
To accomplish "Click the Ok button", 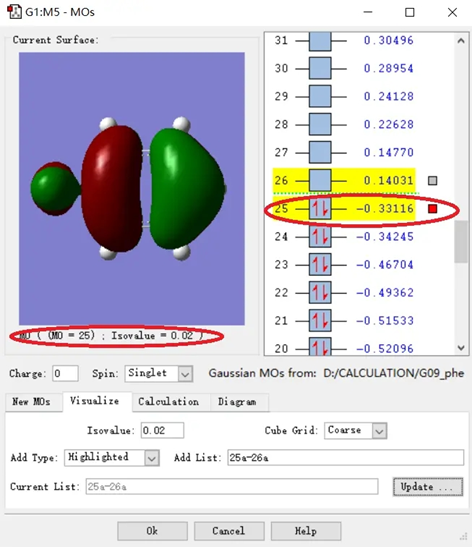I will pyautogui.click(x=152, y=531).
